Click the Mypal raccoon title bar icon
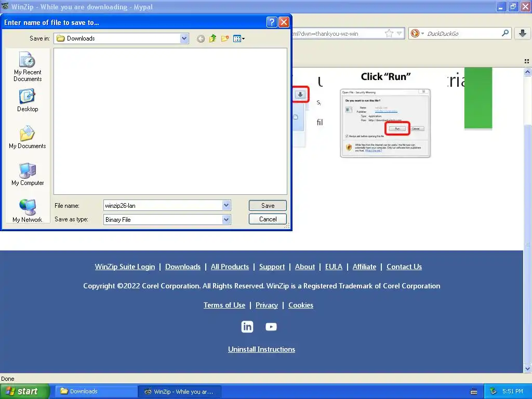Viewport: 532px width, 399px height. tap(5, 6)
